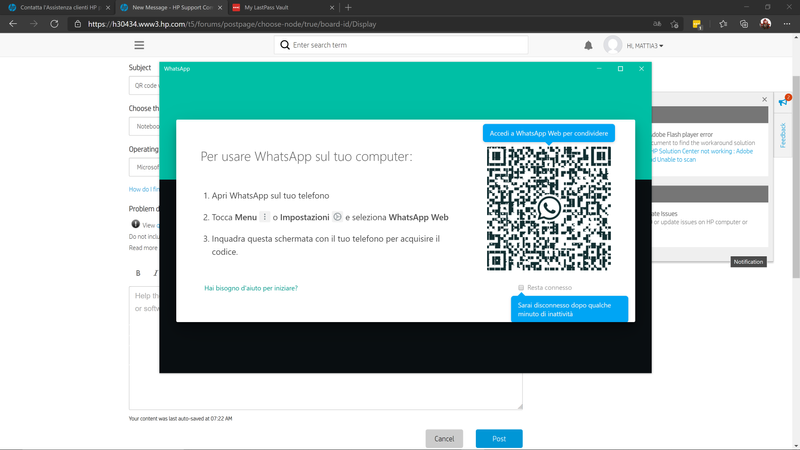The image size is (800, 450).
Task: Click Accedi a WhatsApp Web per condividere
Action: pyautogui.click(x=549, y=133)
